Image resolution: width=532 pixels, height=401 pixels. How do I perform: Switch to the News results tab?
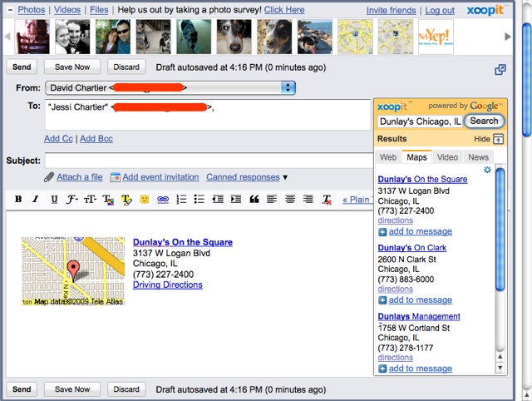[479, 157]
